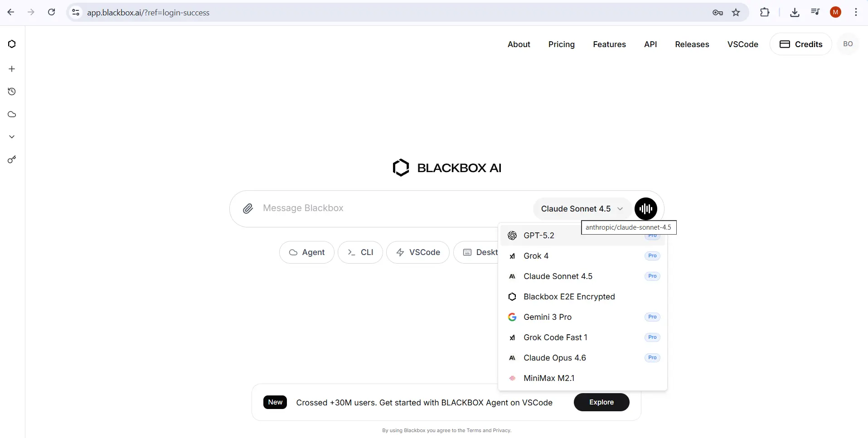Reload the page with refresh icon
This screenshot has height=438, width=868.
(x=52, y=12)
